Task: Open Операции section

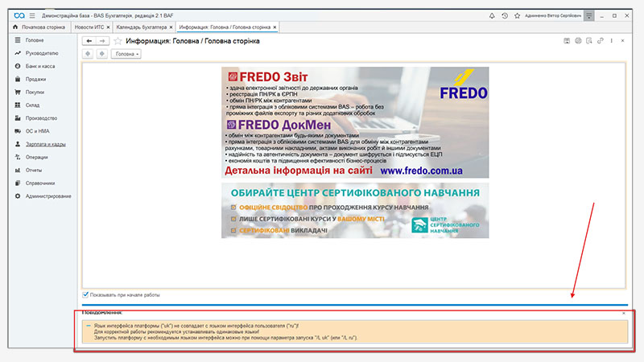Action: pos(36,157)
